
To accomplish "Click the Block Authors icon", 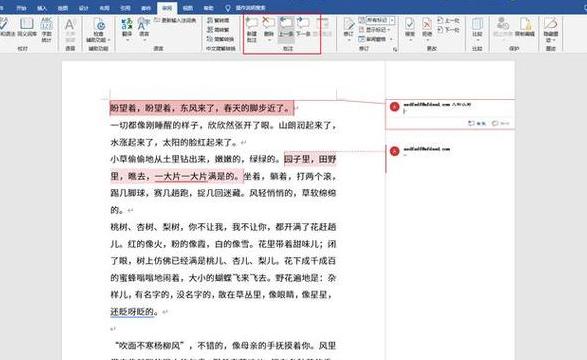I will click(502, 27).
